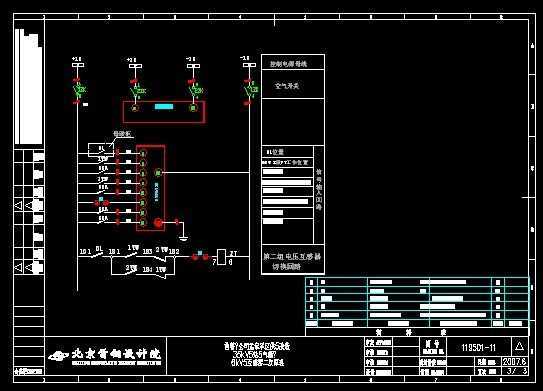Select the ZT label next to the coil
Screen dimensions: 543x391
233,254
